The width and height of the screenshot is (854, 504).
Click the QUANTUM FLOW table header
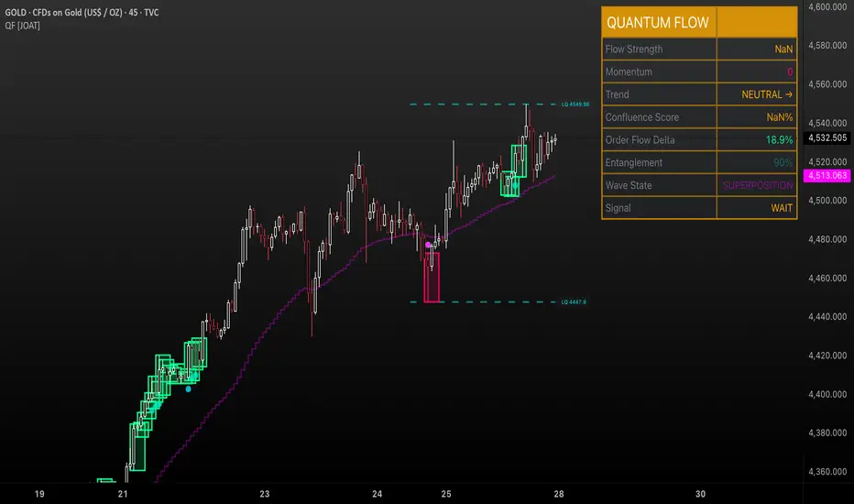click(658, 22)
